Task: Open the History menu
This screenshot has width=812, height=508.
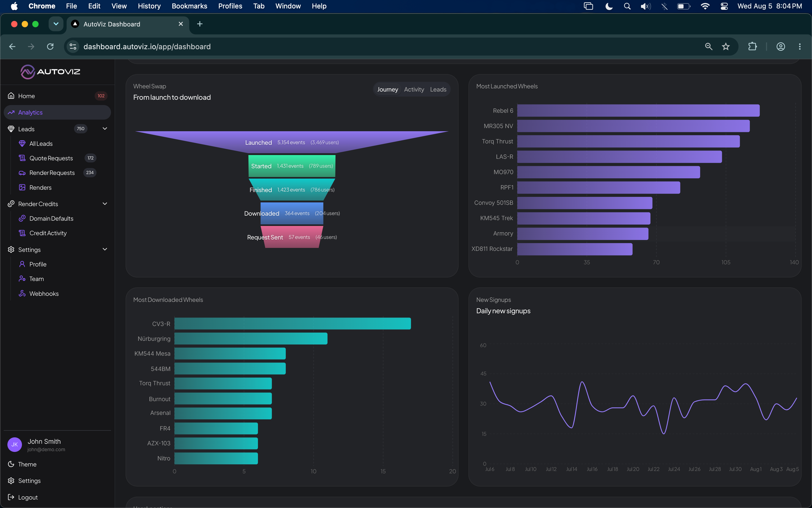Action: 149,6
